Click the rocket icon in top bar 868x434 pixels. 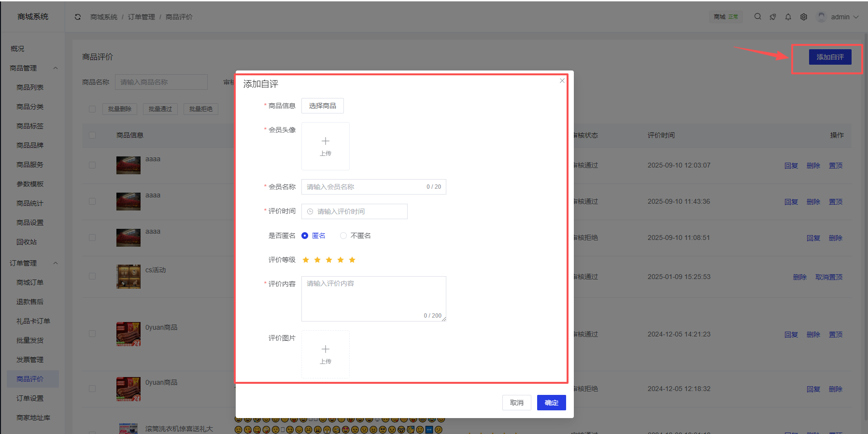tap(773, 17)
